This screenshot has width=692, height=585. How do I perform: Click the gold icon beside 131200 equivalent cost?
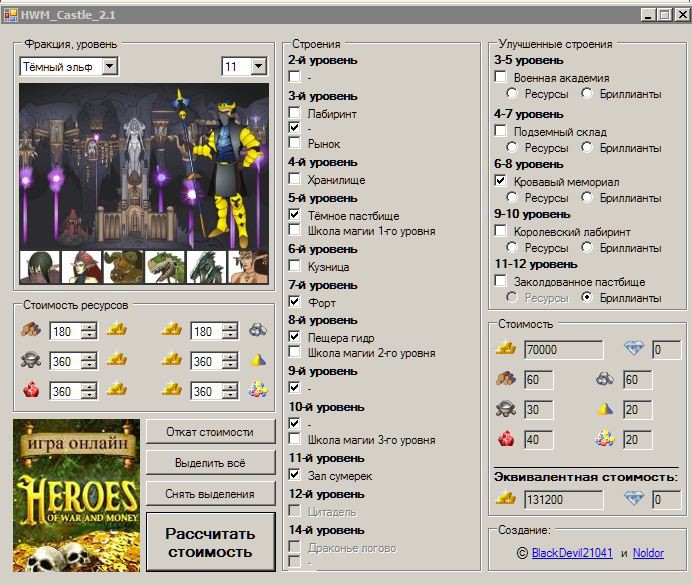pos(506,499)
